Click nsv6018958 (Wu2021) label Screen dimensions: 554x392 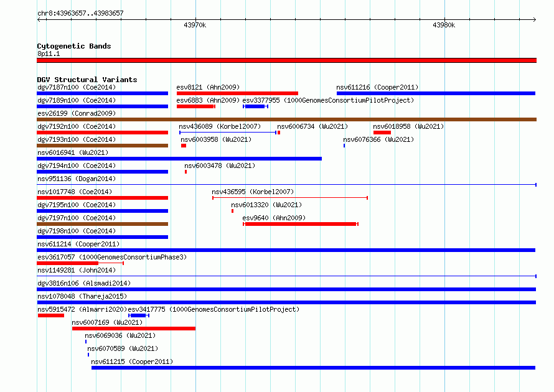[x=408, y=126]
